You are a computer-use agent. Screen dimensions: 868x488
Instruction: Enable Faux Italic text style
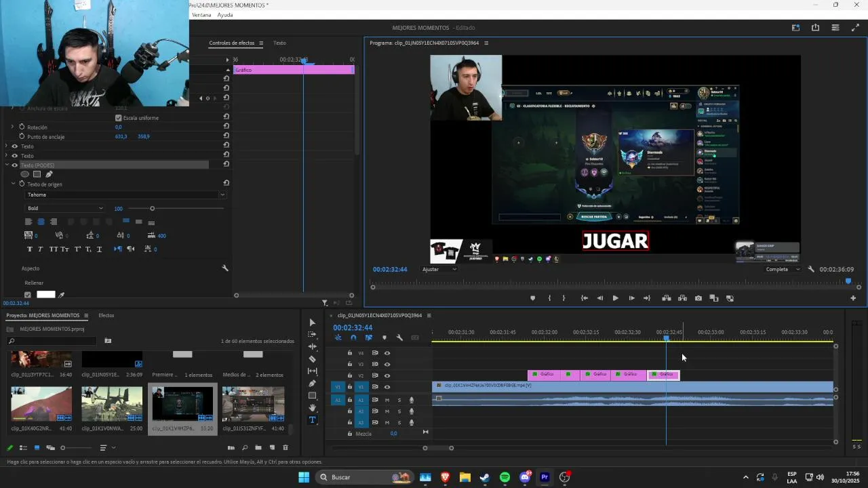click(41, 249)
